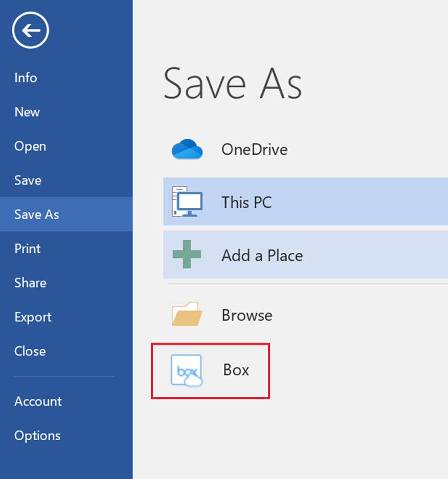Click the back arrow circle icon

pyautogui.click(x=31, y=30)
